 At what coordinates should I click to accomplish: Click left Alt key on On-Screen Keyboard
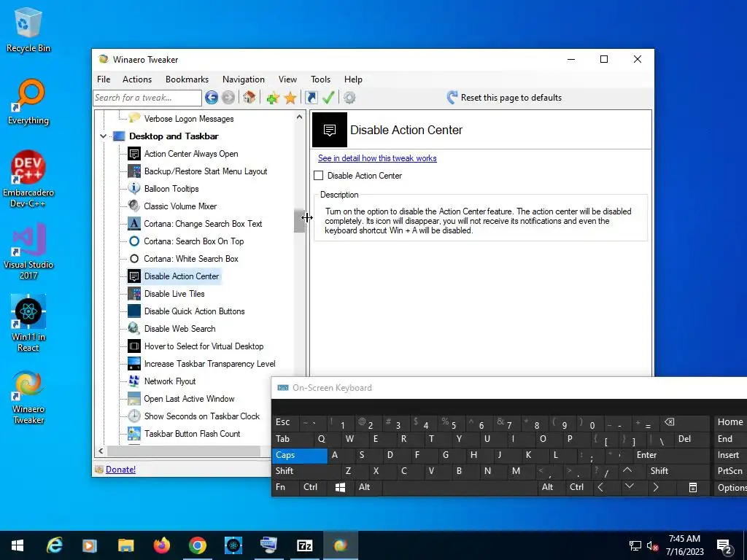[368, 488]
